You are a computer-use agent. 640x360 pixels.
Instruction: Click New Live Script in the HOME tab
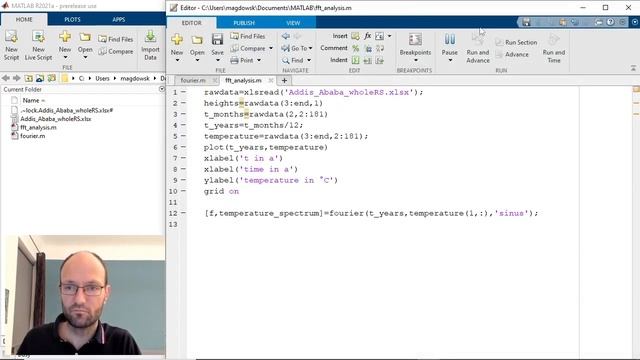pyautogui.click(x=38, y=45)
